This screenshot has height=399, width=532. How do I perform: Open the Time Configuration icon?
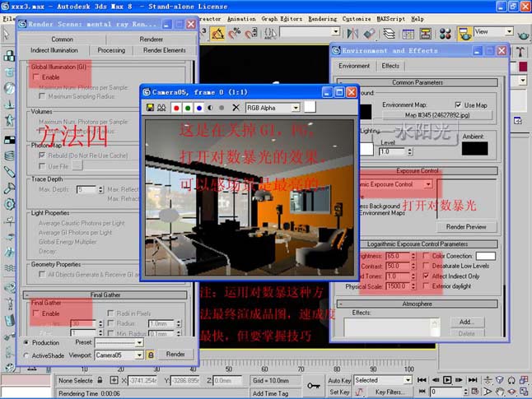[475, 392]
